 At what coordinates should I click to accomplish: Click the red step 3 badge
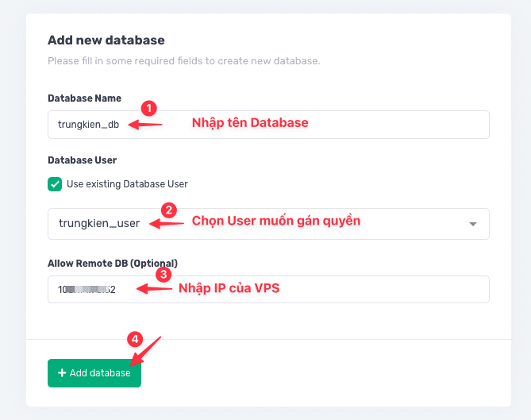pyautogui.click(x=163, y=275)
